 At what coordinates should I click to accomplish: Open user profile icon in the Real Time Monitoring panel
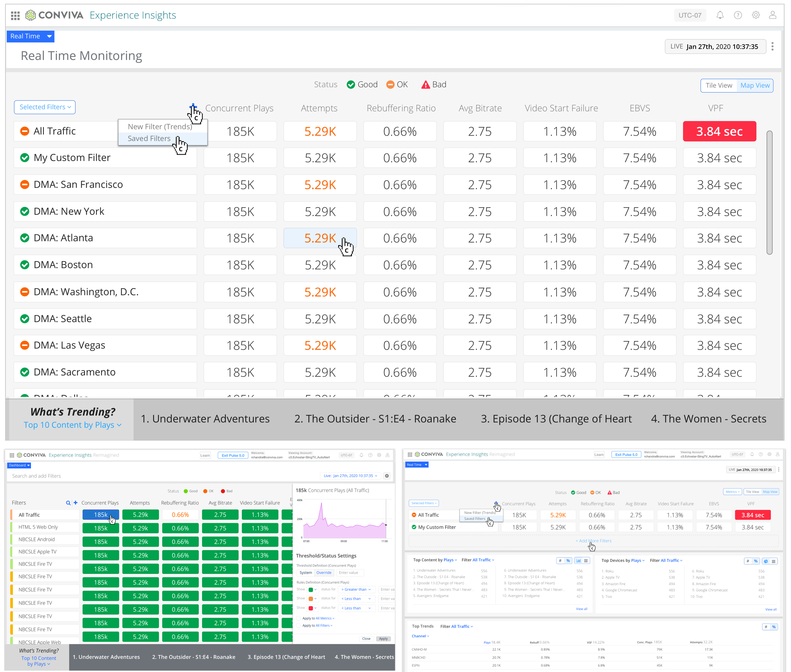tap(773, 15)
